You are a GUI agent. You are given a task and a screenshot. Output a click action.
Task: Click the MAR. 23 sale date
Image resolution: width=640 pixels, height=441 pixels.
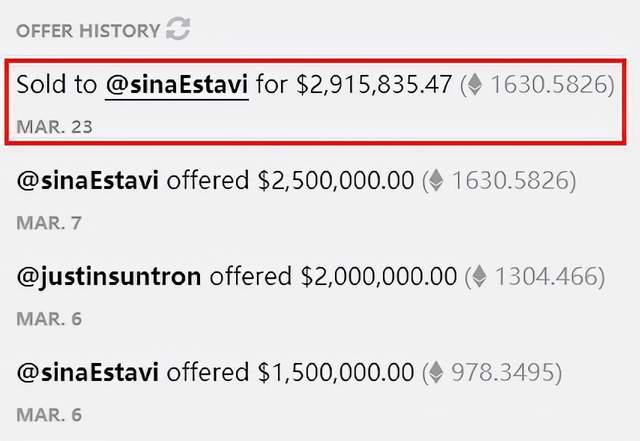pos(55,127)
